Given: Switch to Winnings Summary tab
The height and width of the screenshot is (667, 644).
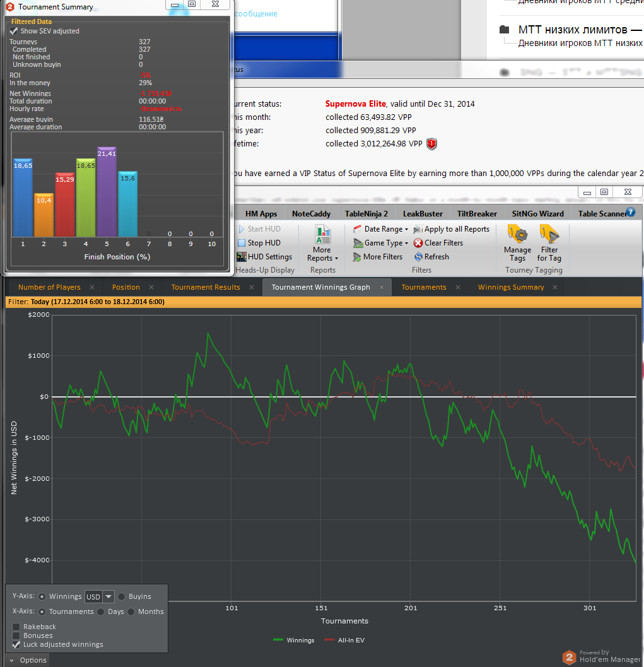Looking at the screenshot, I should coord(511,288).
